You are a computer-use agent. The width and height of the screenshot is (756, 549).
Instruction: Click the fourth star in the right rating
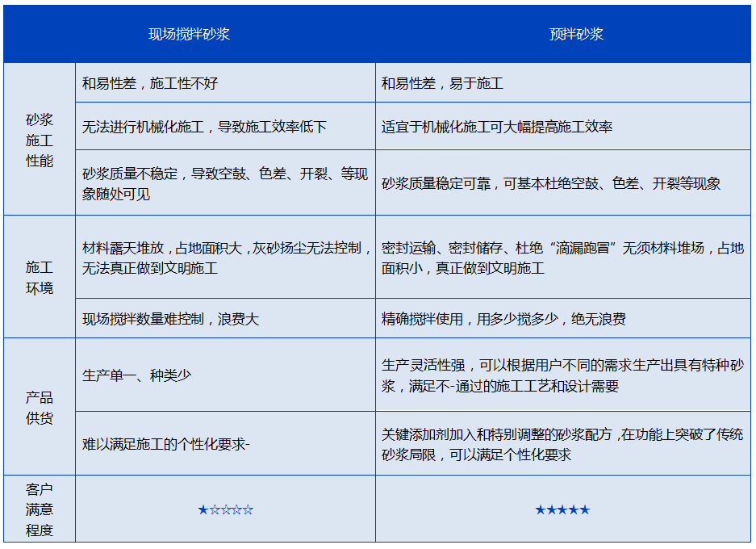(573, 509)
